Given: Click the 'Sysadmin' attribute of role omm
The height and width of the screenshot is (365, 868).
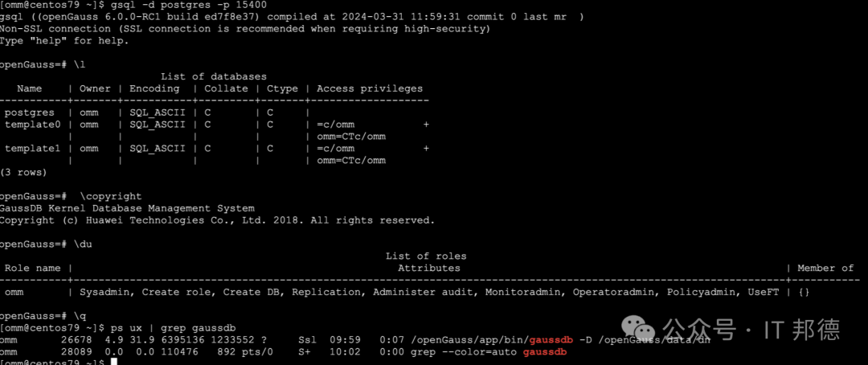Looking at the screenshot, I should point(104,292).
